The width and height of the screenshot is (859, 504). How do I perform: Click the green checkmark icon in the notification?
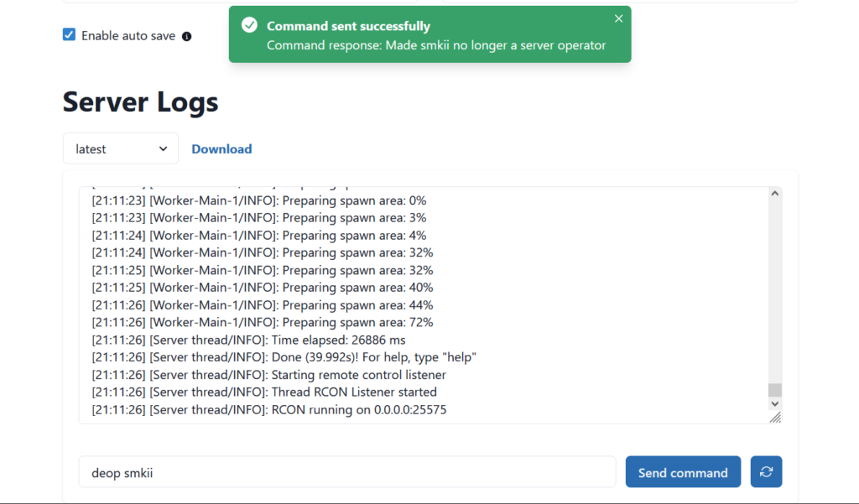pos(249,25)
